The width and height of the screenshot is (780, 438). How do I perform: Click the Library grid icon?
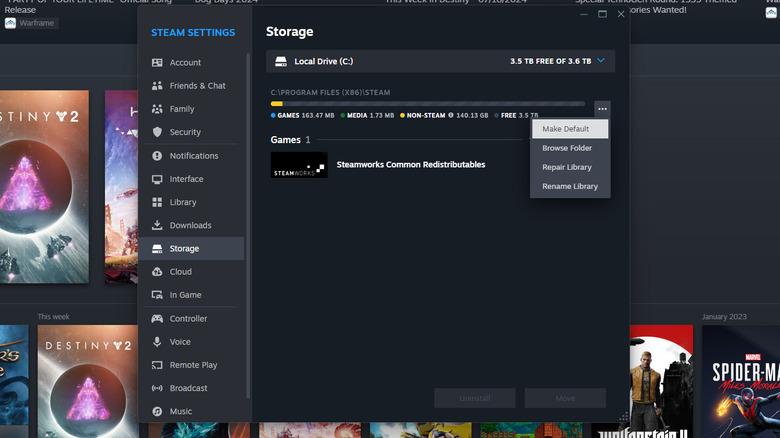(x=157, y=202)
